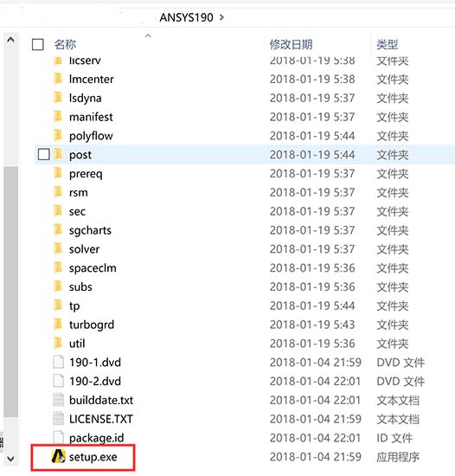Screen dimensions: 455x476
Task: Sort by the 类型 column header
Action: 387,45
